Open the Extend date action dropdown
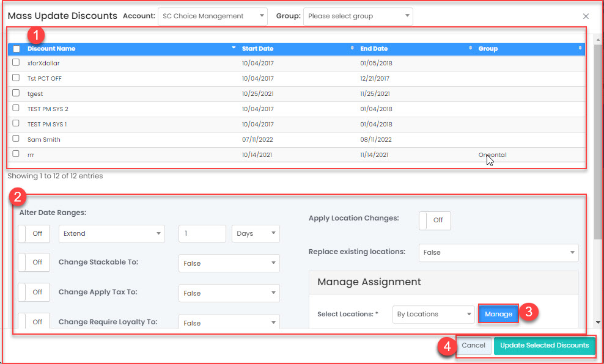The height and width of the screenshot is (364, 604). click(x=112, y=233)
